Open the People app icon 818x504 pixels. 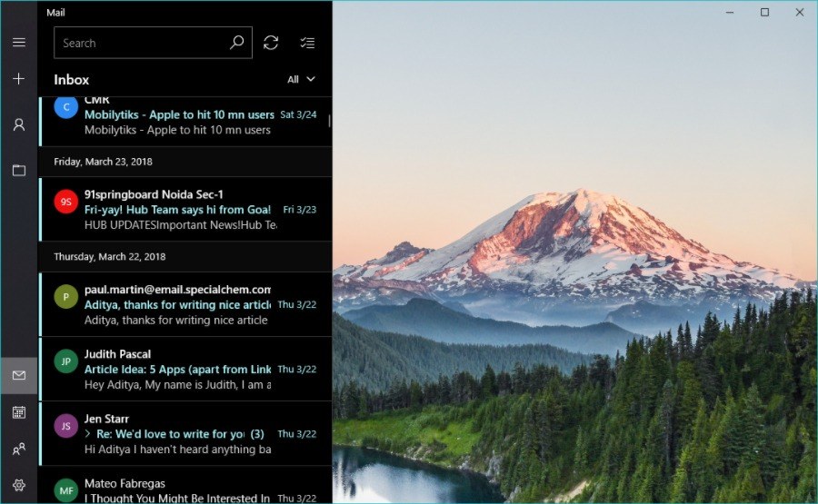coord(18,449)
